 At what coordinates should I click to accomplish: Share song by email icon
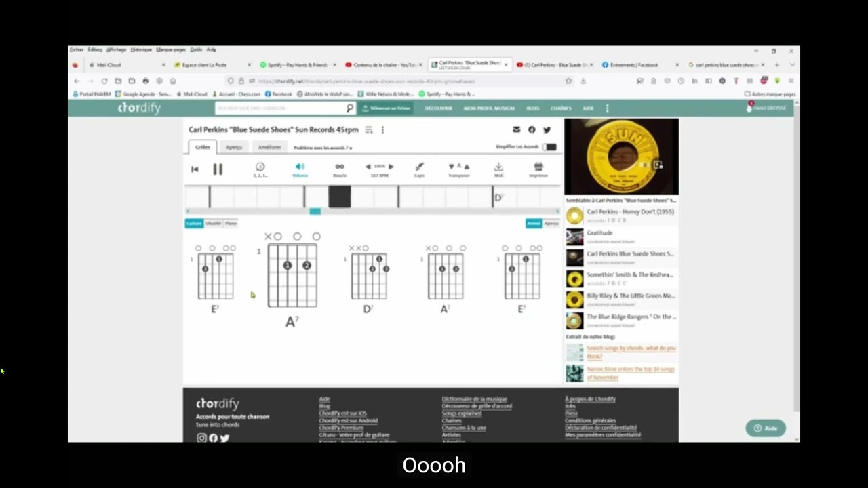click(516, 129)
